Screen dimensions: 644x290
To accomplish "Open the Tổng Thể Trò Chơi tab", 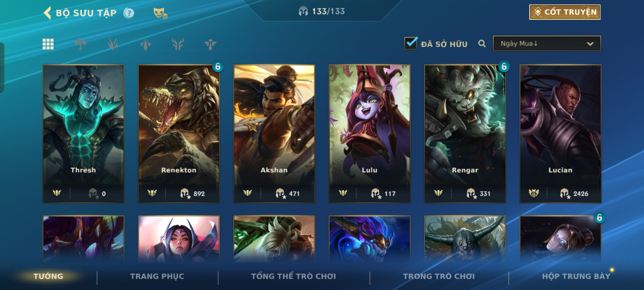I will click(294, 276).
